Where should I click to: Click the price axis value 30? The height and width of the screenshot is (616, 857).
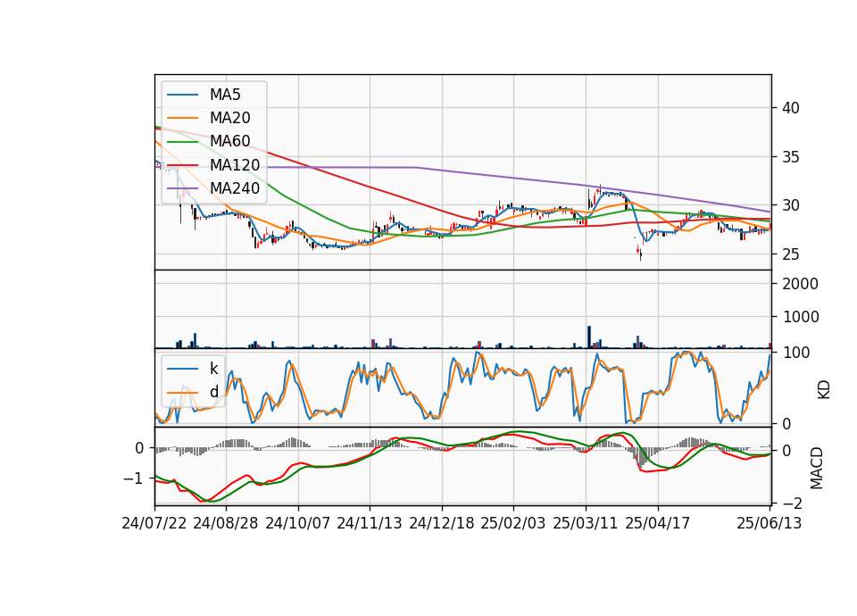point(790,205)
